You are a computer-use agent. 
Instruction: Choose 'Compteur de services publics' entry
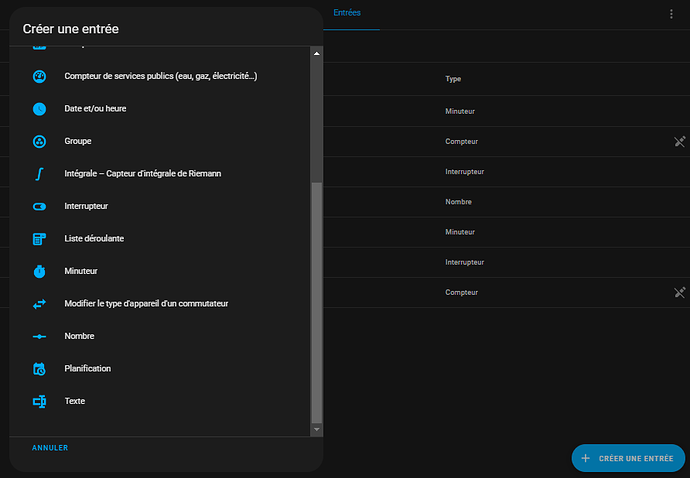click(x=160, y=76)
